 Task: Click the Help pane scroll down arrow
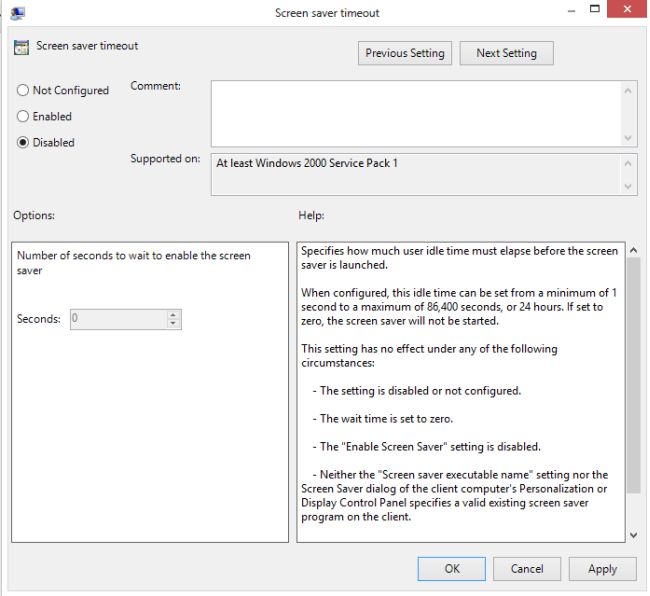pos(633,535)
